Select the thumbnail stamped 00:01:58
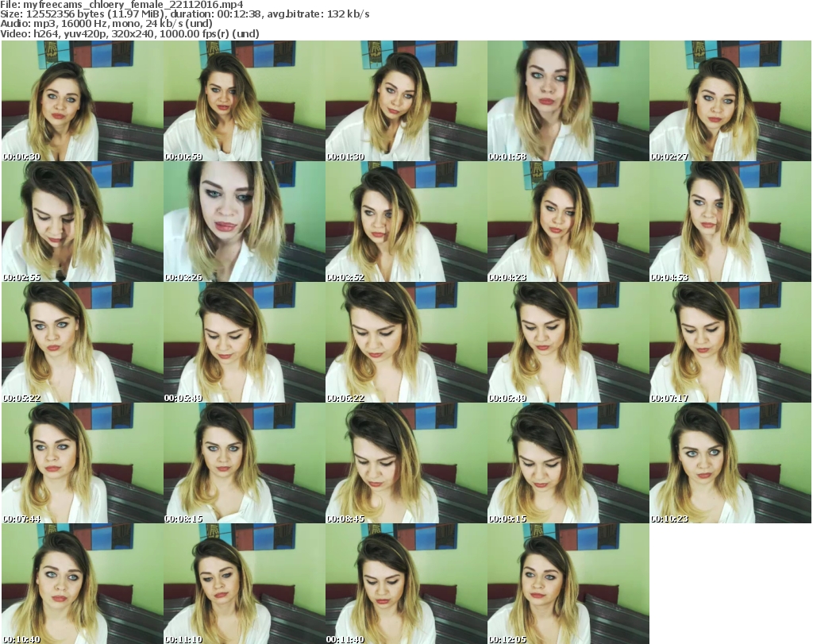 [x=568, y=101]
